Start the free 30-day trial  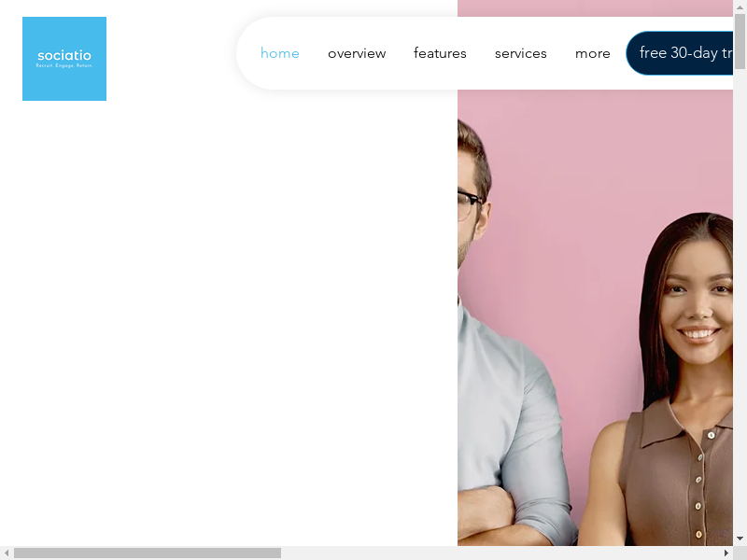click(x=680, y=53)
